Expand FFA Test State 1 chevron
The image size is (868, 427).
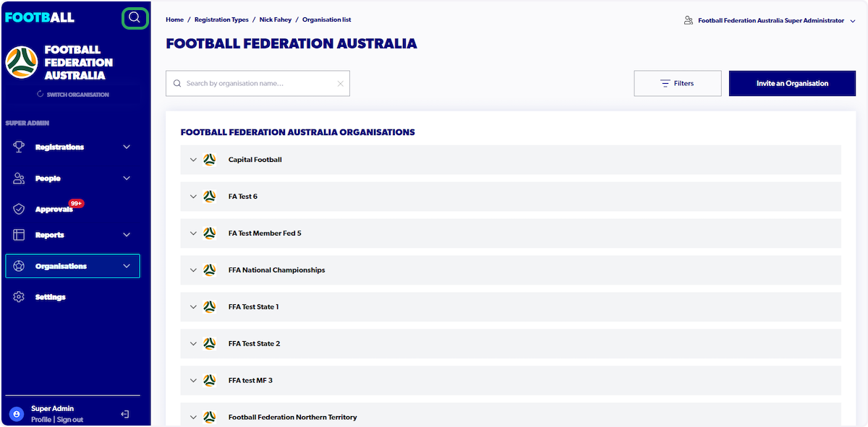193,307
